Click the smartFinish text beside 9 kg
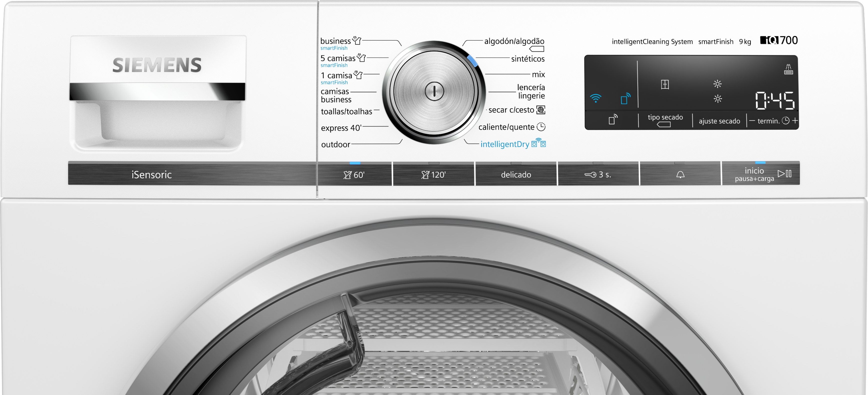The height and width of the screenshot is (395, 868). tap(716, 42)
